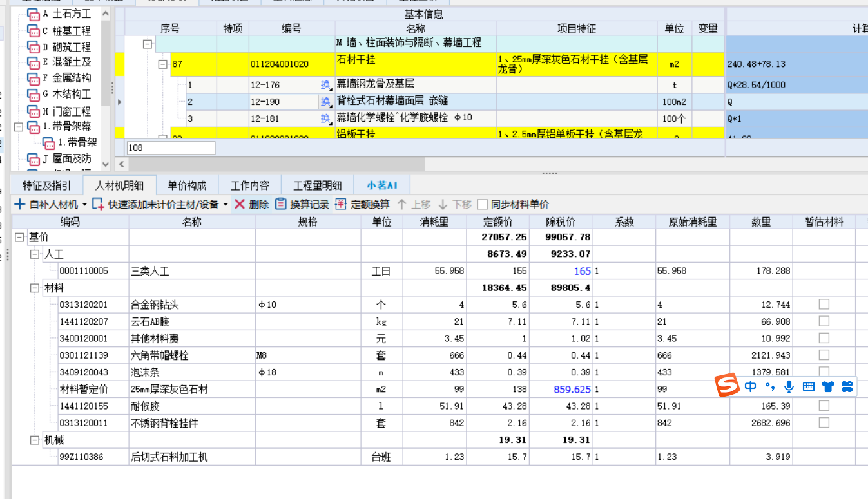
Task: Open the 快速添加未计价主材/设备 dropdown arrow
Action: pyautogui.click(x=226, y=205)
